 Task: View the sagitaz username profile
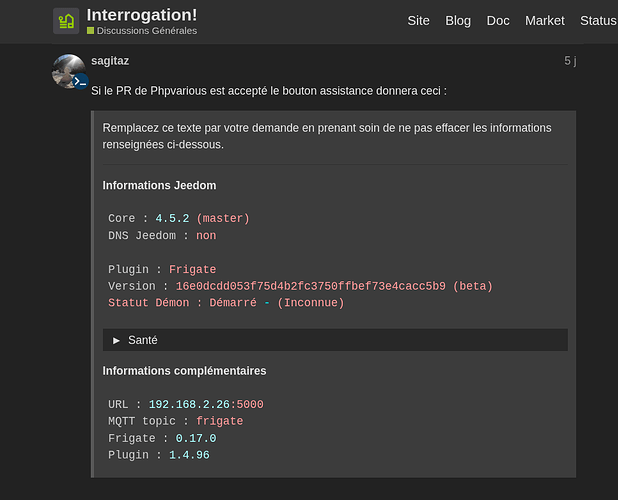coord(110,61)
